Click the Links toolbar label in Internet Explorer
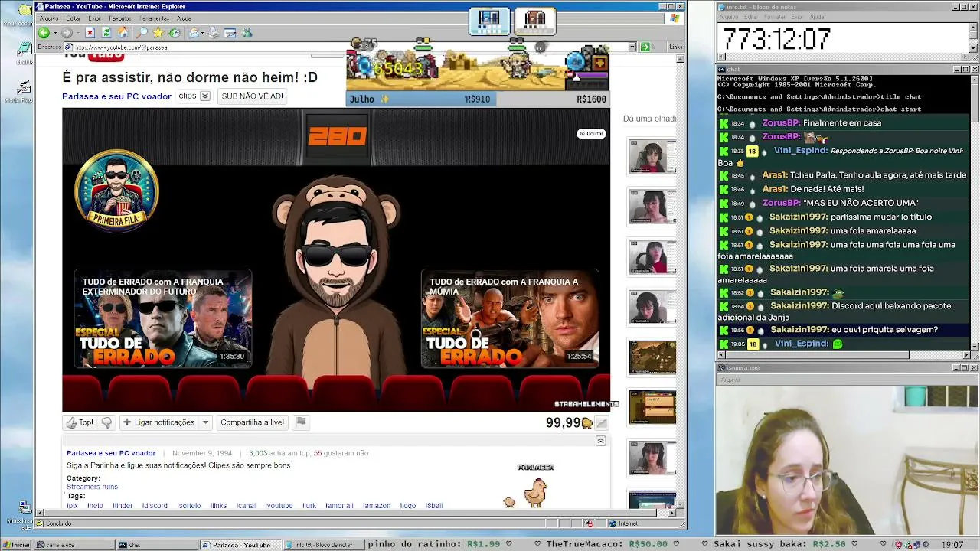 pyautogui.click(x=675, y=47)
